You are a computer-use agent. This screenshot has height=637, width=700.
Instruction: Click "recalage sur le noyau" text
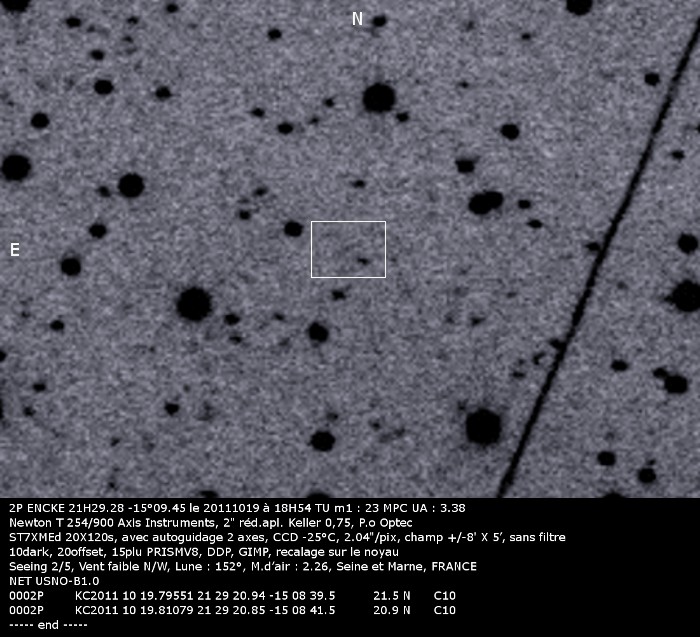337,552
